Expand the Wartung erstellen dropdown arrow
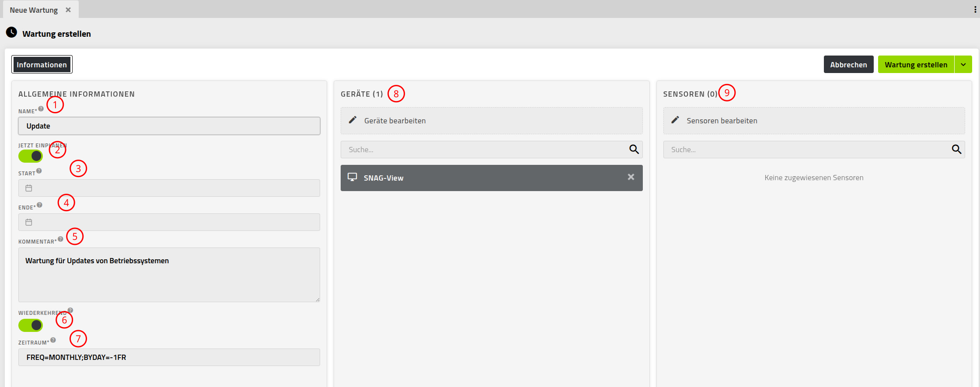The image size is (980, 387). [x=963, y=65]
